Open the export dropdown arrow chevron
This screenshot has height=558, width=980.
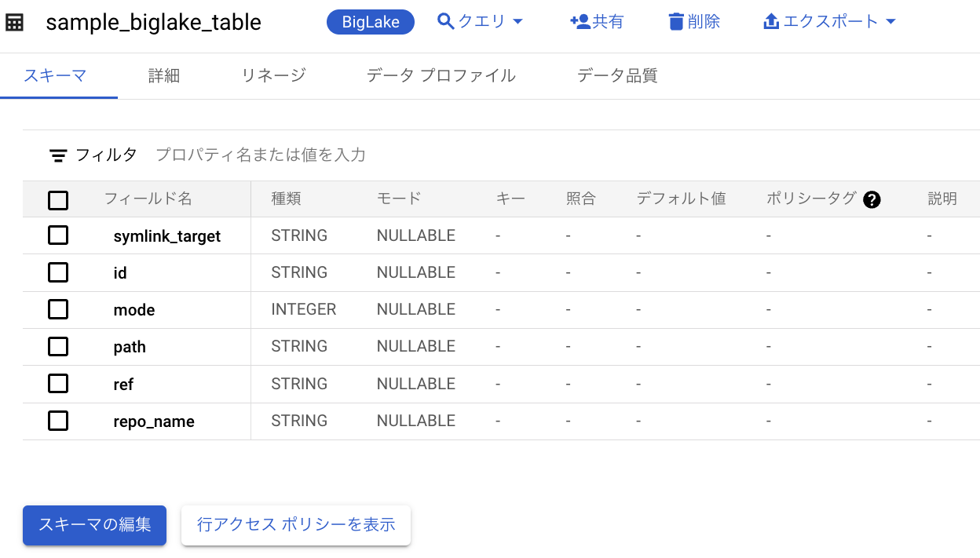(891, 22)
